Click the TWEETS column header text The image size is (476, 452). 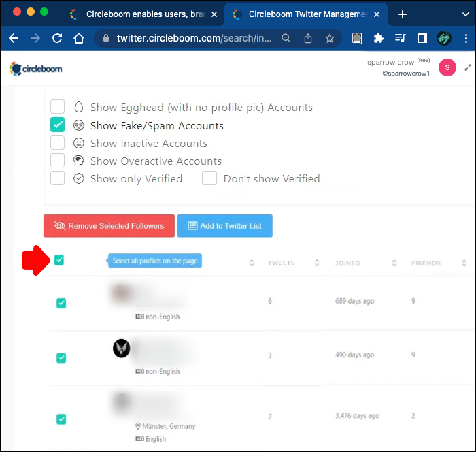coord(281,263)
